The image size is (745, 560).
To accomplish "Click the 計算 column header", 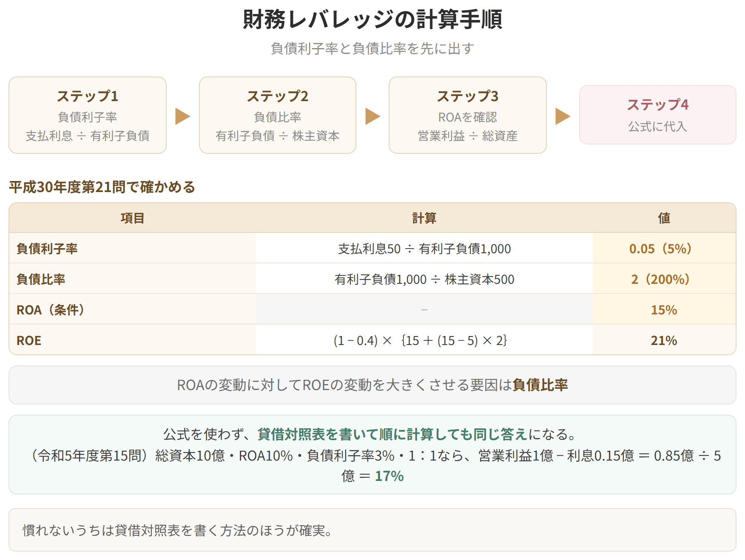I will pos(424,218).
